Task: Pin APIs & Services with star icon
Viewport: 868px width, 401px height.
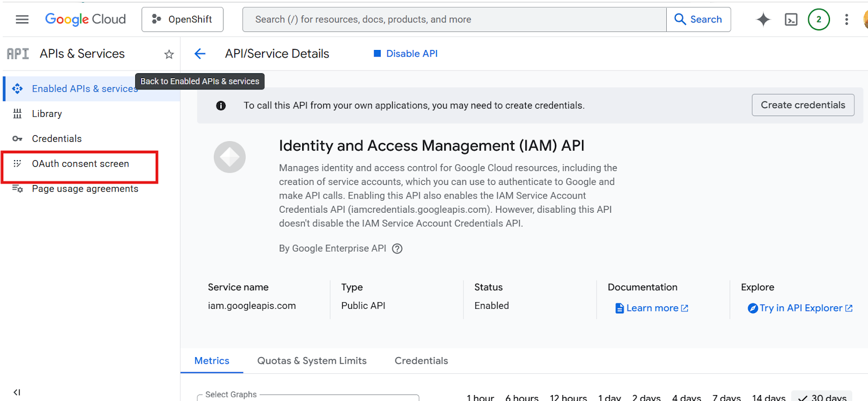Action: tap(169, 54)
